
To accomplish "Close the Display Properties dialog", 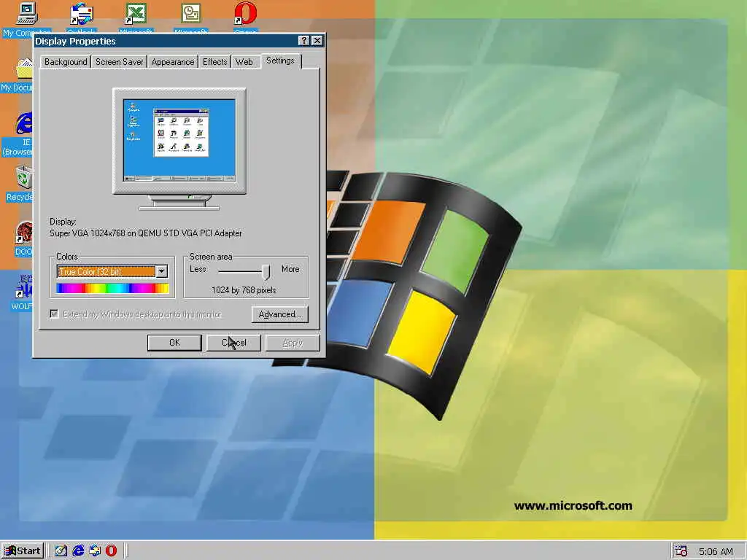I will coord(317,41).
